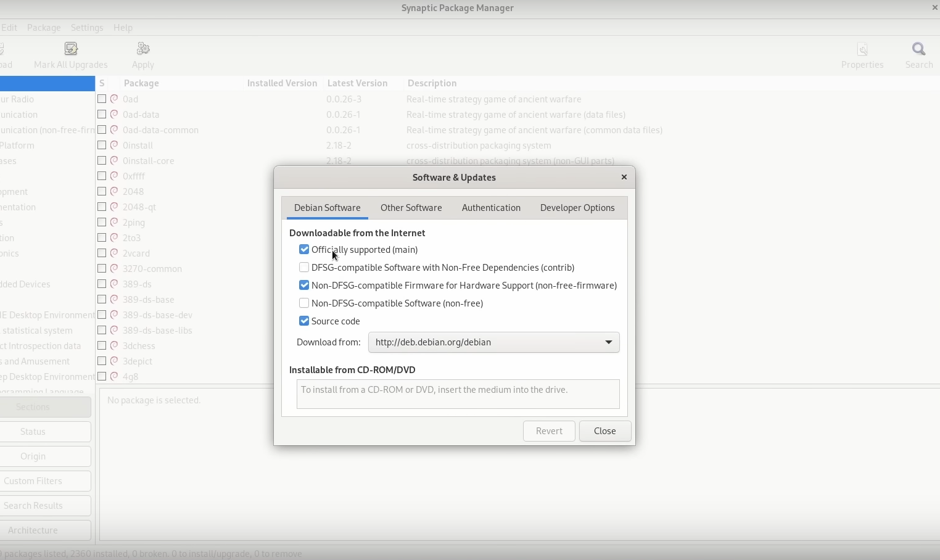Click the Search magnifier icon
Screen dimensions: 940x560
pos(920,49)
